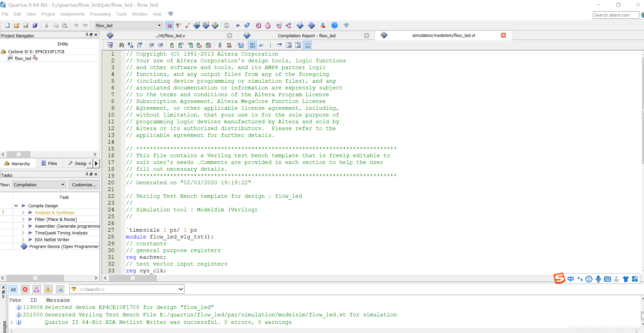Open the Processing menu

point(100,14)
